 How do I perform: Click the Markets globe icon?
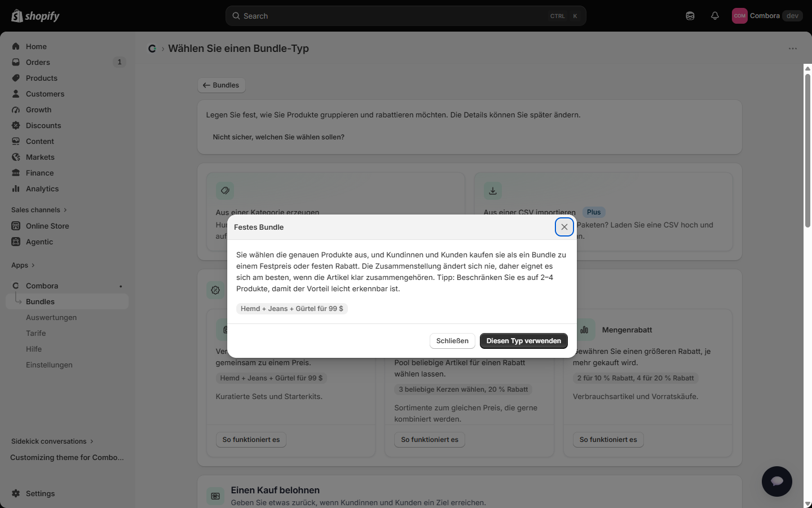(x=16, y=157)
